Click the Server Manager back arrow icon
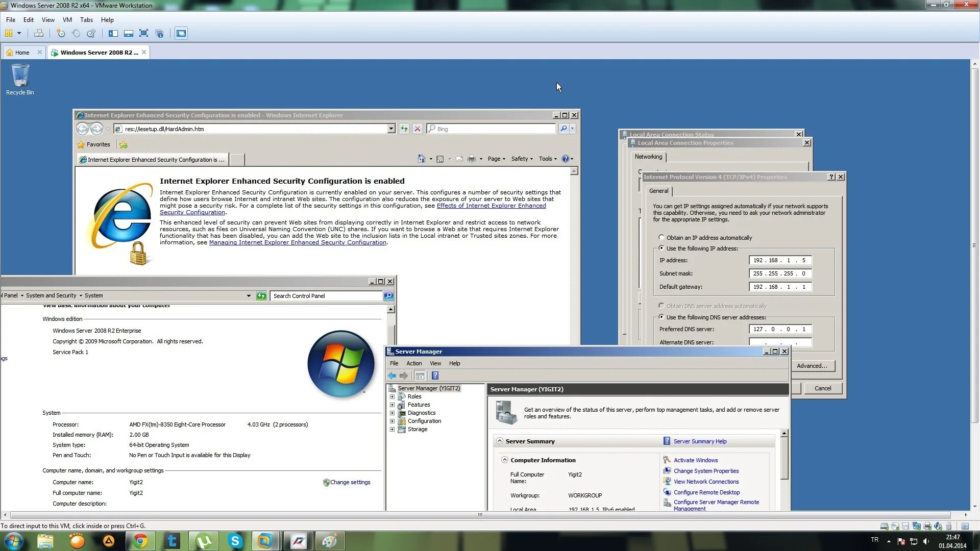 (x=392, y=376)
